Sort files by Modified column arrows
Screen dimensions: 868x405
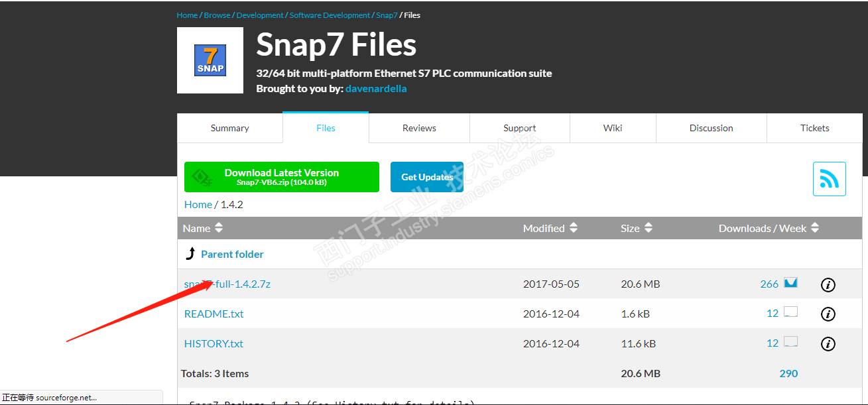[574, 228]
